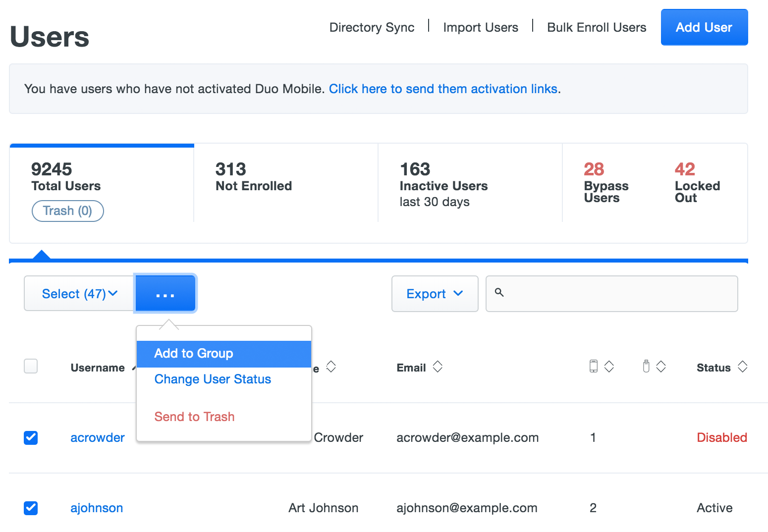Choose Send to Trash menu entry

click(x=194, y=417)
